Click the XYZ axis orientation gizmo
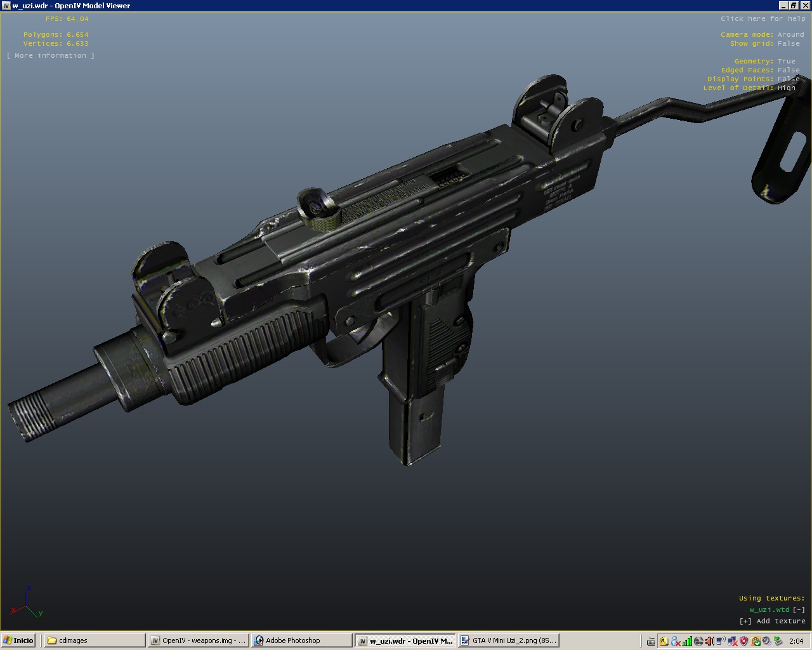The width and height of the screenshot is (812, 650). pyautogui.click(x=27, y=603)
